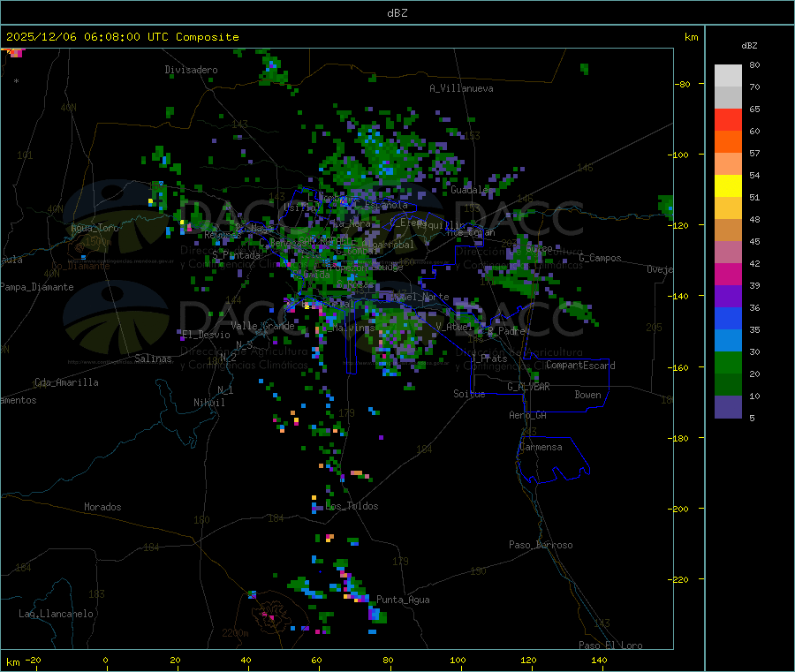Screen dimensions: 795x672
Task: Click the Lag.Llancanelo location label
Action: tap(56, 614)
